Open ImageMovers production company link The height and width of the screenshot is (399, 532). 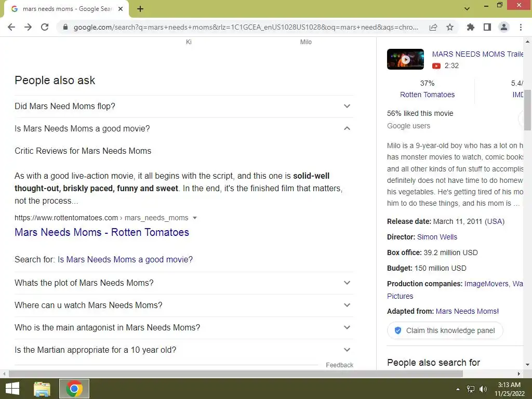[486, 284]
